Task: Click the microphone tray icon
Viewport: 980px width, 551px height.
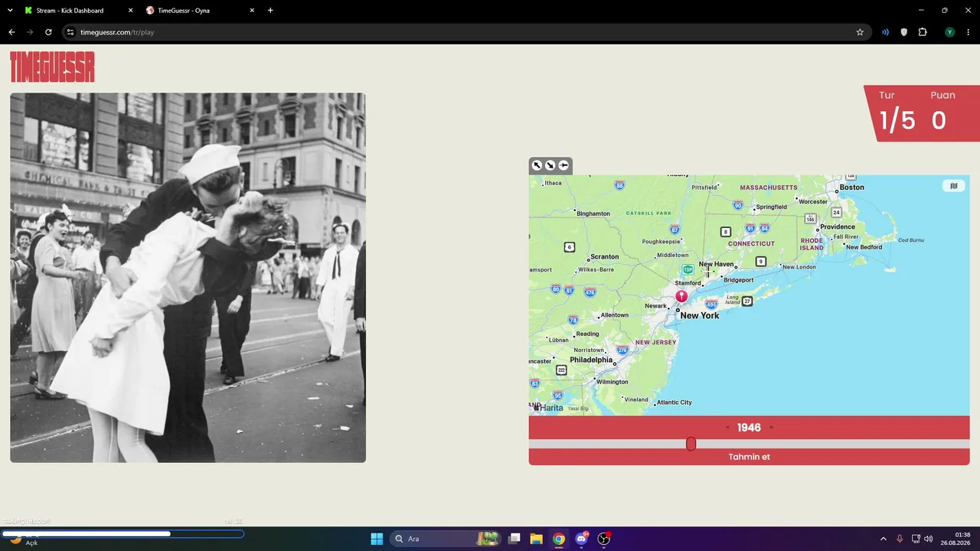Action: (x=900, y=539)
